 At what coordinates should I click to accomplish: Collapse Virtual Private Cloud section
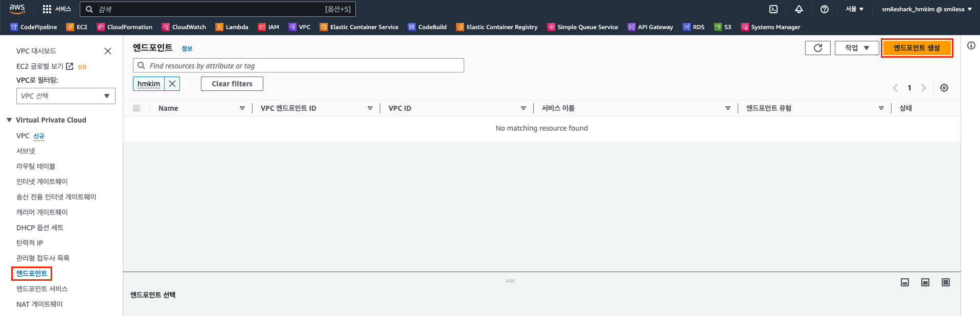pos(9,120)
